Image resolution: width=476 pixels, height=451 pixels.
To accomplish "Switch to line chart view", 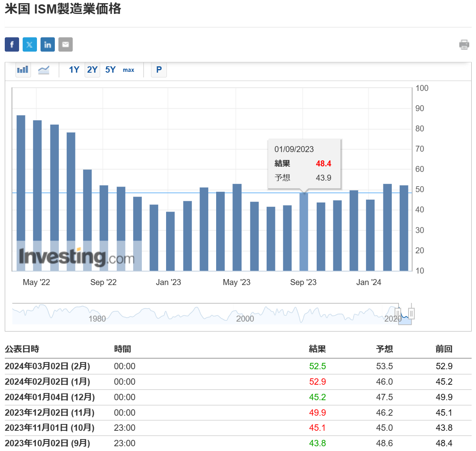I will 44,70.
